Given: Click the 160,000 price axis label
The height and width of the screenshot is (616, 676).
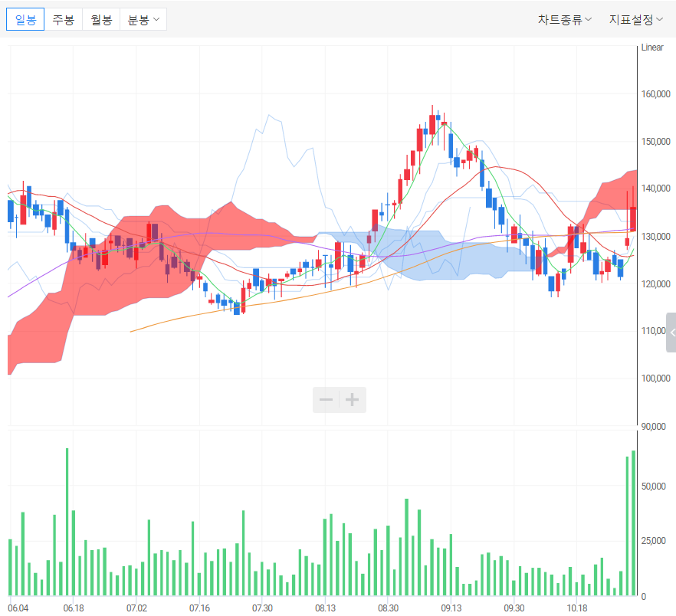Looking at the screenshot, I should tap(655, 94).
